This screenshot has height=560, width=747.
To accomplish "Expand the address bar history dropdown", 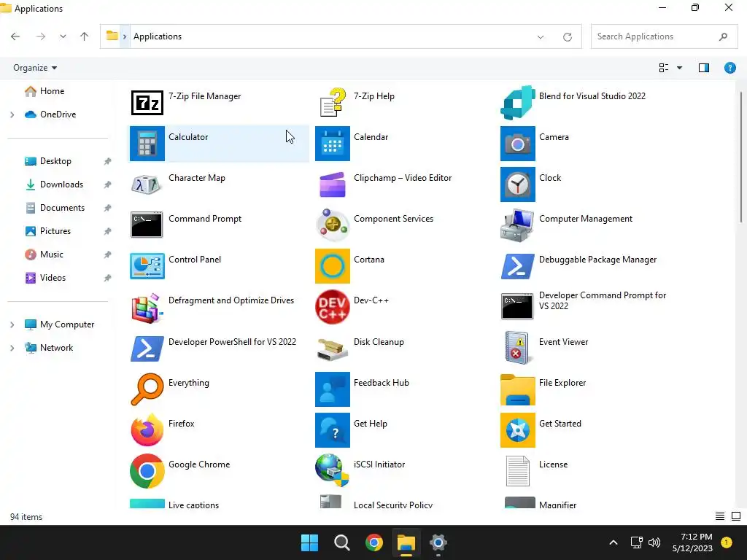I will (541, 36).
